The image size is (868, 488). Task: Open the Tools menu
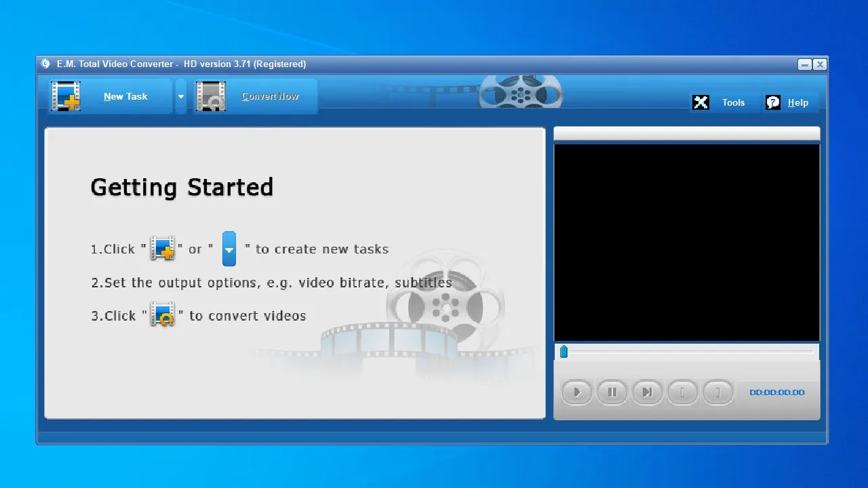tap(733, 102)
